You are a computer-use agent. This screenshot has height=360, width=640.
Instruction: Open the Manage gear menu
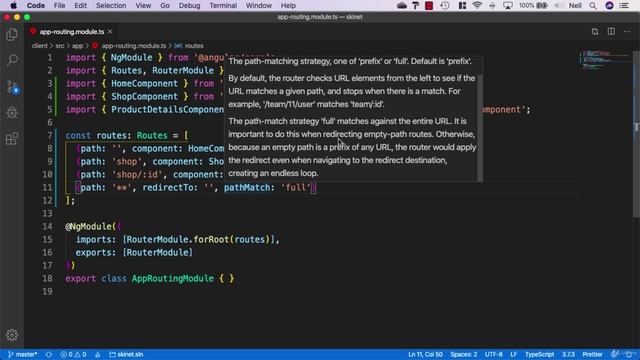12,335
